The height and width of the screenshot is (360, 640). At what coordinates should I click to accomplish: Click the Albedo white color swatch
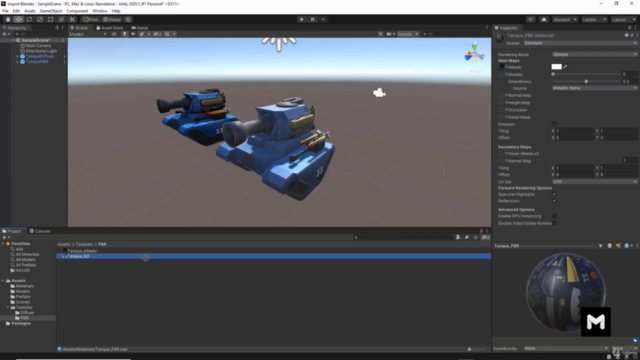(x=556, y=67)
